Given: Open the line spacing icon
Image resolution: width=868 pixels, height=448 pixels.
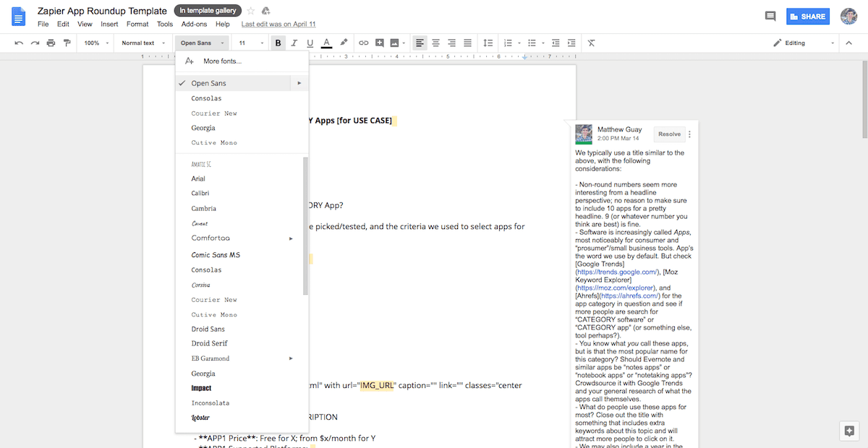Looking at the screenshot, I should point(488,43).
